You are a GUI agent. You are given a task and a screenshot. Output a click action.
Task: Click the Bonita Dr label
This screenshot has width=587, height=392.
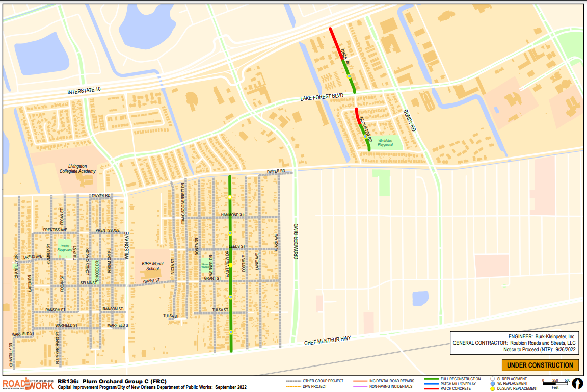pos(197,247)
